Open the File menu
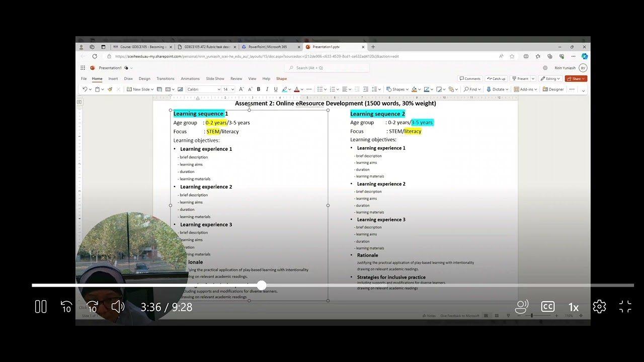Image resolution: width=644 pixels, height=362 pixels. click(84, 79)
